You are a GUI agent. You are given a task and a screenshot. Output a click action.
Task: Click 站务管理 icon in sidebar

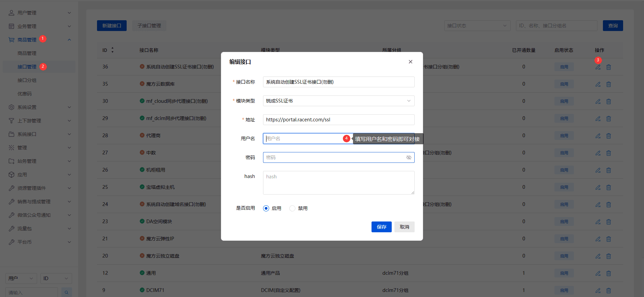coord(11,161)
